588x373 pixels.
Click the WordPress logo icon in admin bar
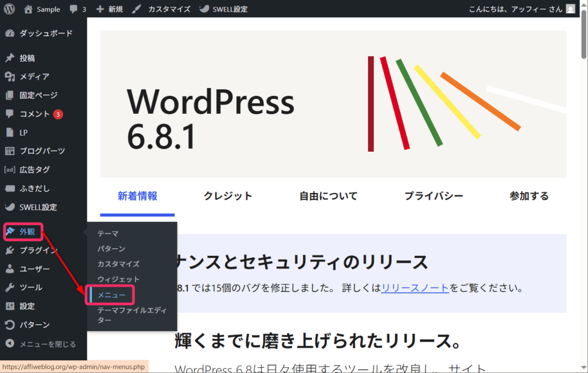pos(9,9)
